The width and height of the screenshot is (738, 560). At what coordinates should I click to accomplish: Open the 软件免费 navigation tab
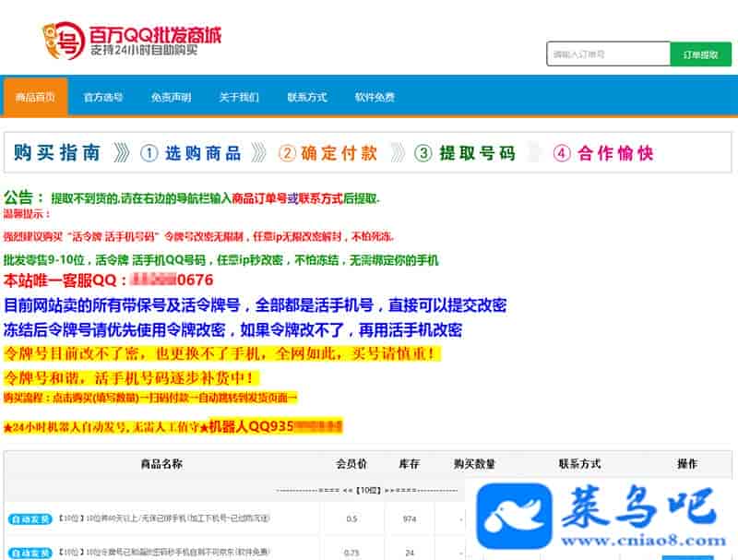(375, 97)
